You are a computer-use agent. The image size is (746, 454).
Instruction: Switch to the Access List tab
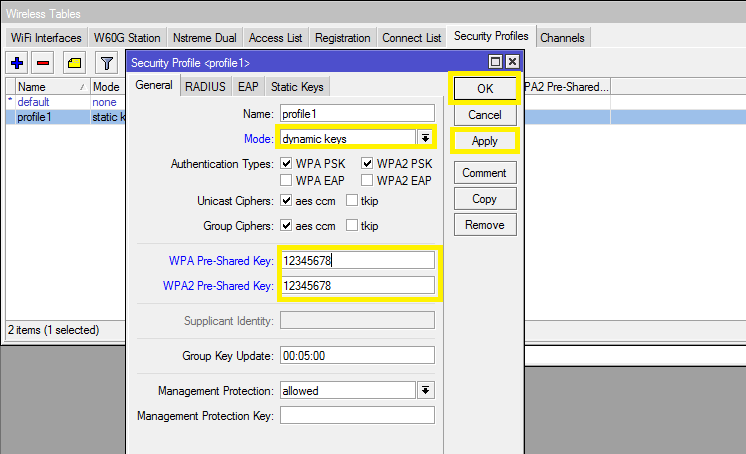275,38
